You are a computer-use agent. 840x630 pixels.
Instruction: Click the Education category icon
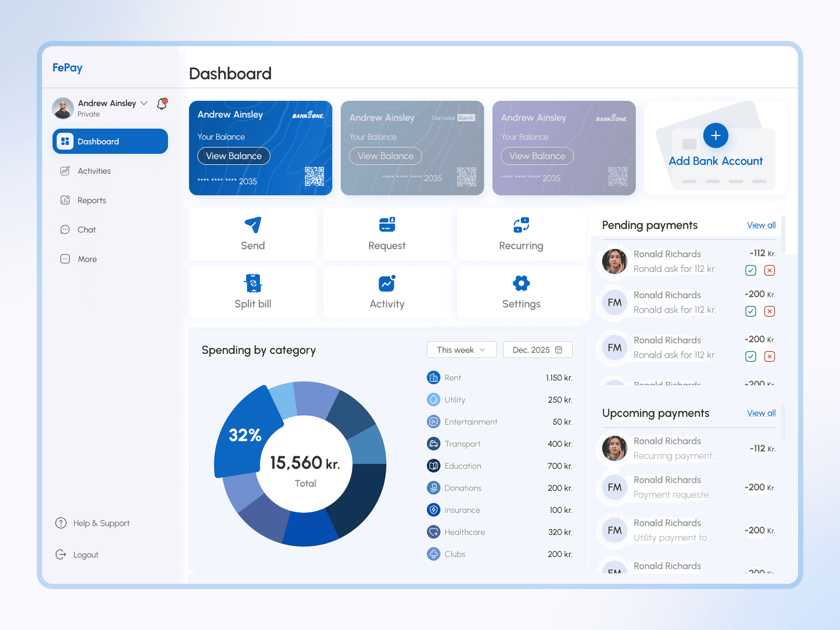(434, 466)
